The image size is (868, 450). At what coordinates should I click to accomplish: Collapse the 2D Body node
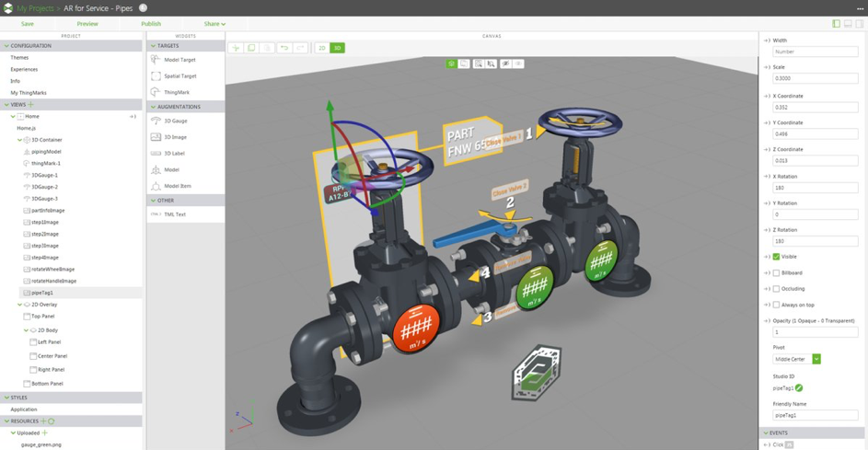(26, 330)
